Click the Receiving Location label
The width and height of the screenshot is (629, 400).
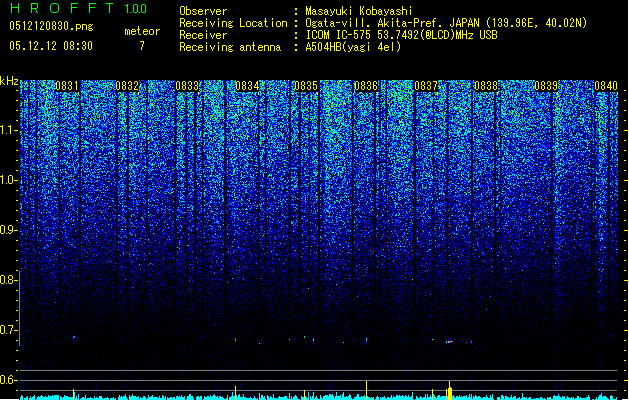coord(233,23)
